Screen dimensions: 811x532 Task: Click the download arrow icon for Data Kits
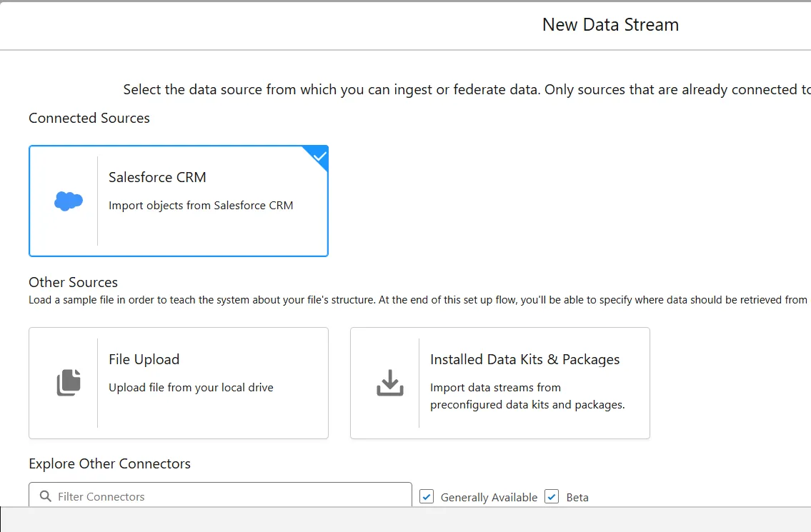click(390, 383)
